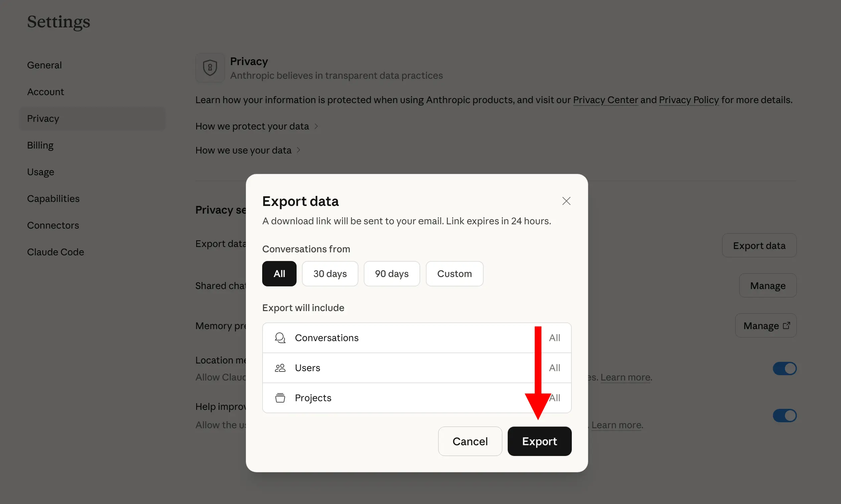Click the Users people icon
841x504 pixels.
[280, 368]
